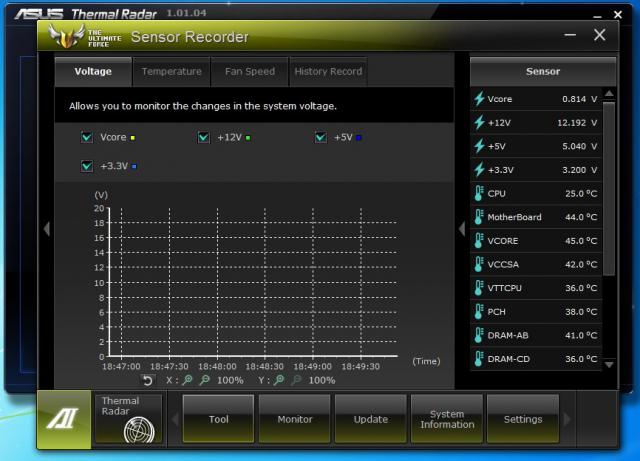This screenshot has height=461, width=640.
Task: Click the Update button
Action: click(x=371, y=419)
